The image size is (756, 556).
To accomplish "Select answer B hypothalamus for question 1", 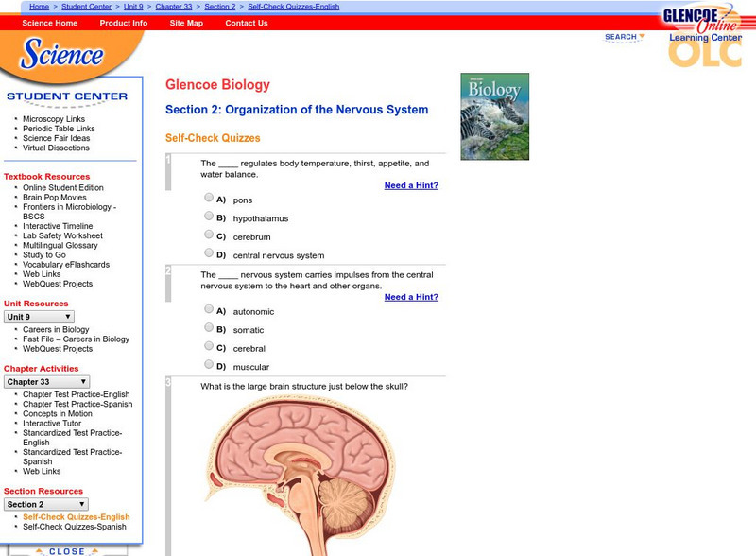I will [209, 216].
